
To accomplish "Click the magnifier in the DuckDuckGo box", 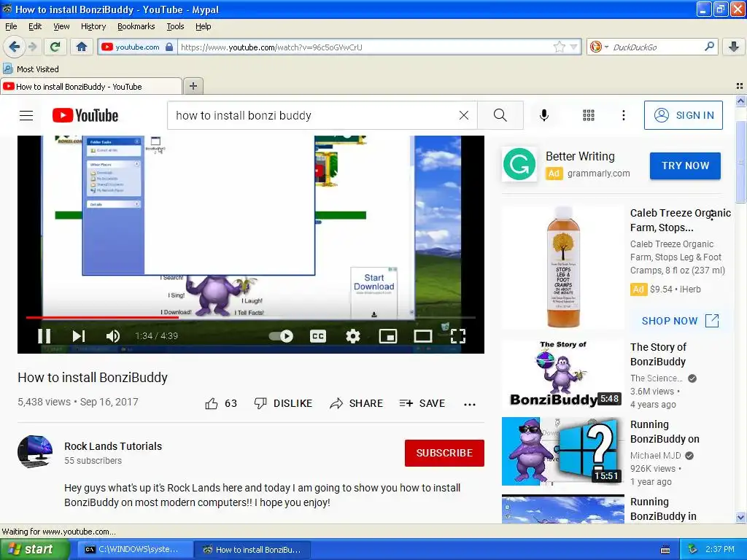I will point(709,46).
